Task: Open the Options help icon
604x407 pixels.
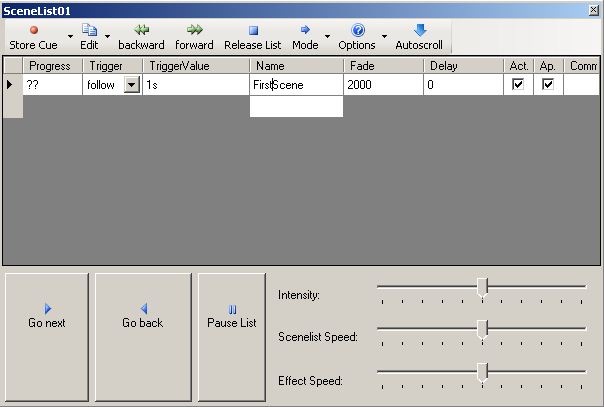Action: tap(357, 30)
